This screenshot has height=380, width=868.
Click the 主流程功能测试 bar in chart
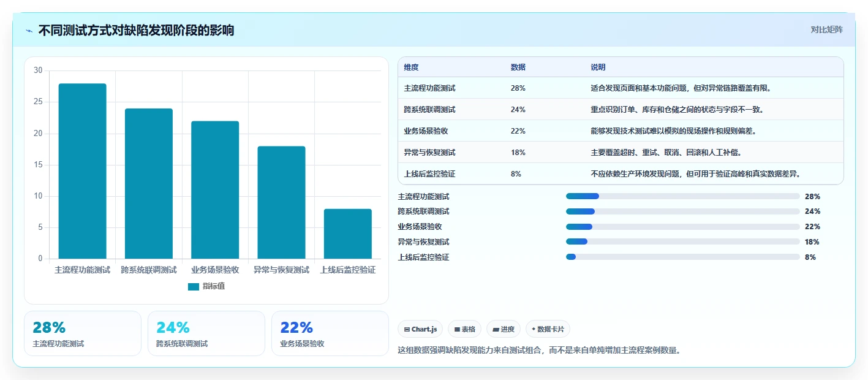coord(83,171)
